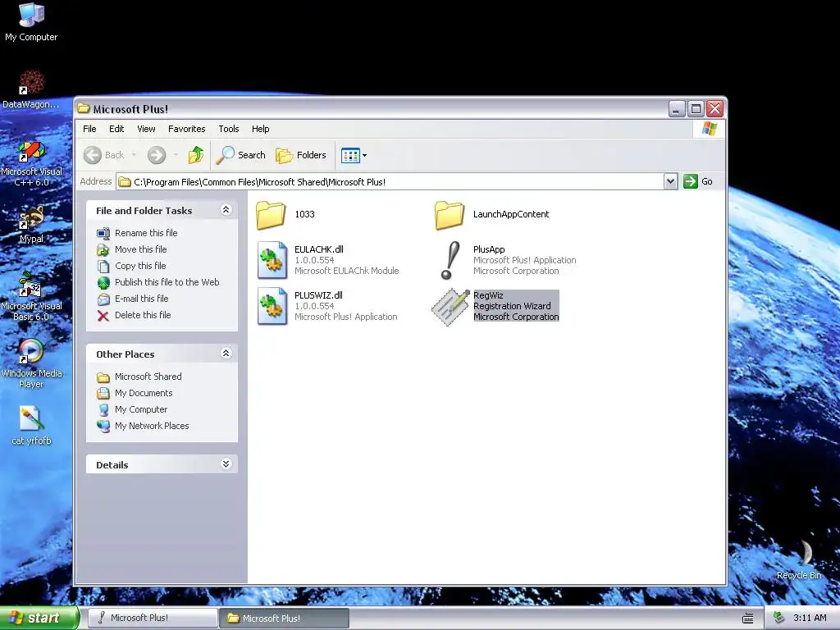Go to My Documents link
Viewport: 840px width, 630px height.
[144, 393]
